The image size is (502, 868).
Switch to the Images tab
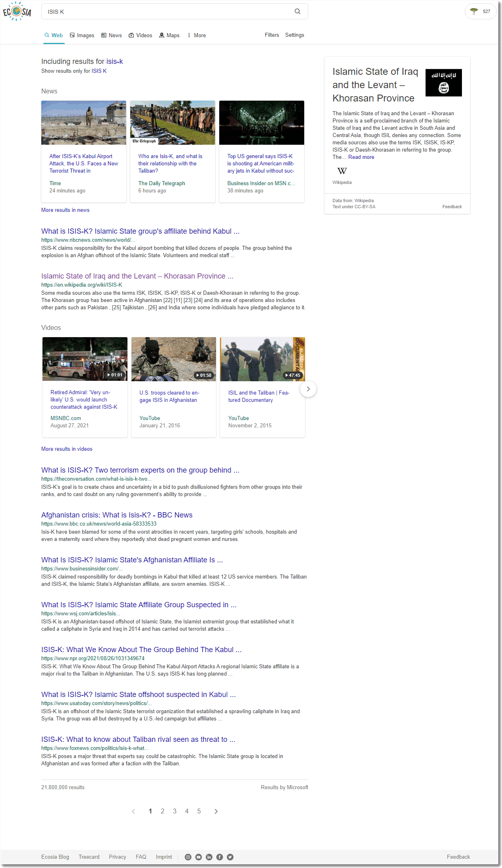click(x=82, y=35)
